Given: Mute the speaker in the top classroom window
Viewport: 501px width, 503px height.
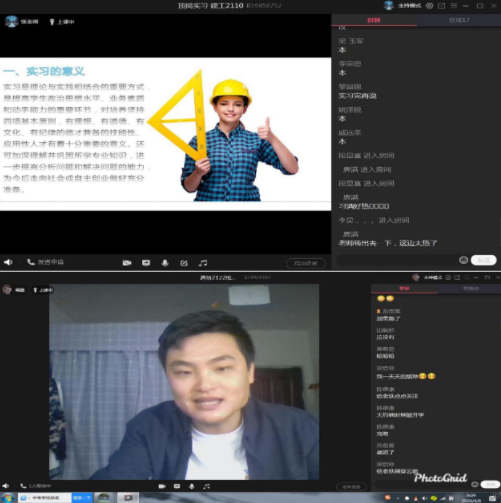Looking at the screenshot, I should (8, 262).
